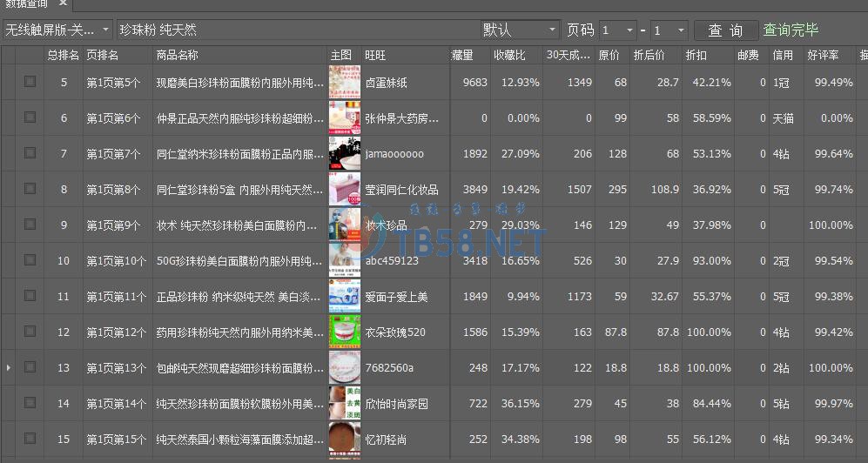Select the checkbox on row 12
Image resolution: width=868 pixels, height=463 pixels.
click(x=30, y=332)
